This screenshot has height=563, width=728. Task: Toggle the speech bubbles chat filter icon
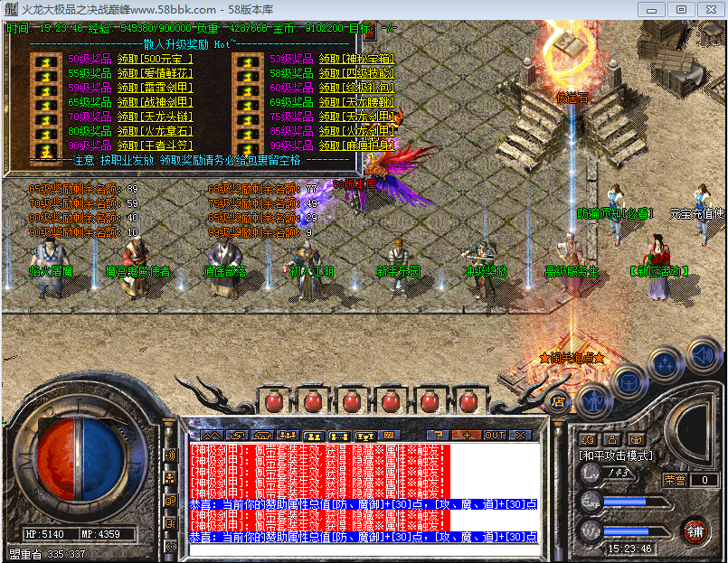[x=170, y=501]
